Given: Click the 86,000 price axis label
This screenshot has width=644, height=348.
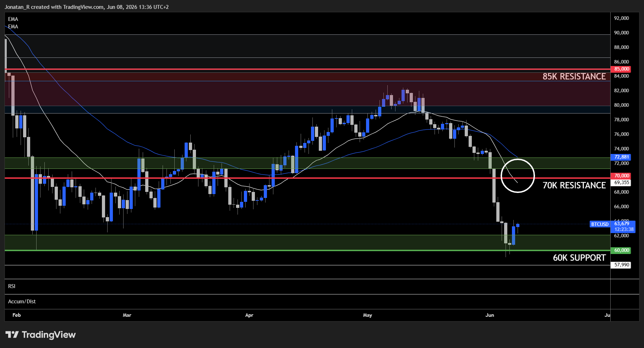Looking at the screenshot, I should [x=621, y=62].
